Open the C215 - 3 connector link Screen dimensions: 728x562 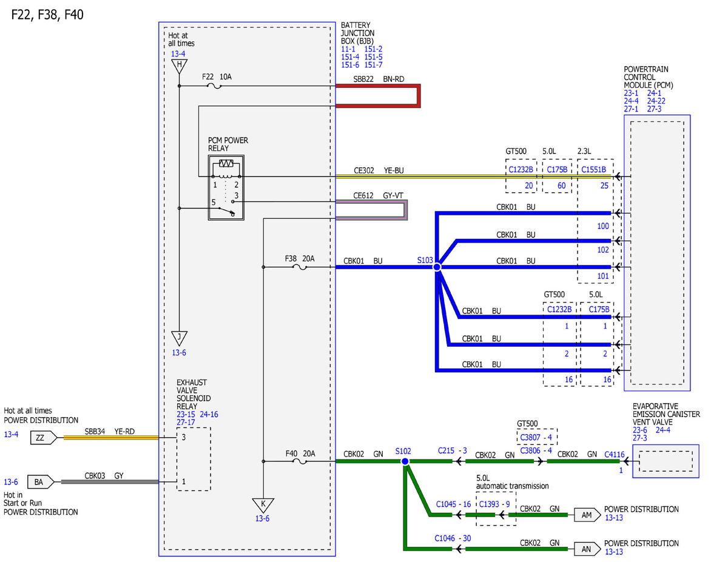[x=452, y=451]
